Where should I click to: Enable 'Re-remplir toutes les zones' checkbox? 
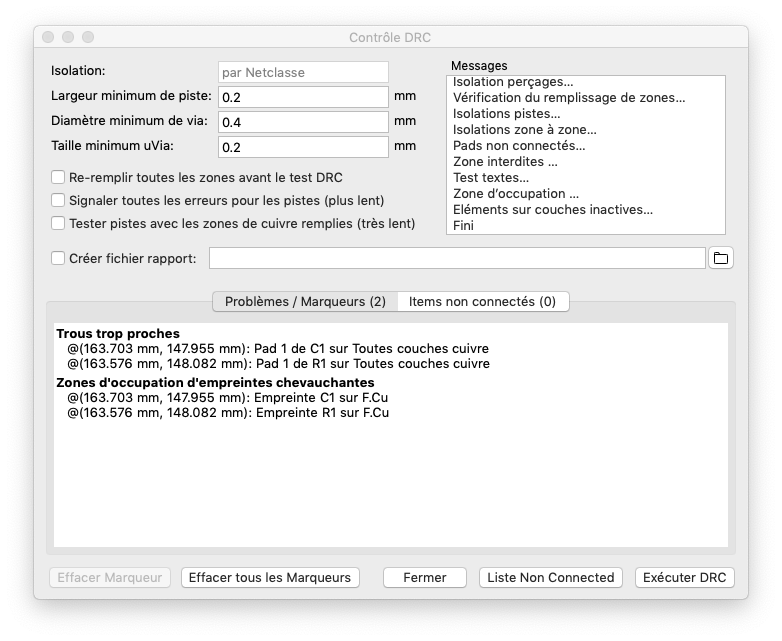(59, 177)
